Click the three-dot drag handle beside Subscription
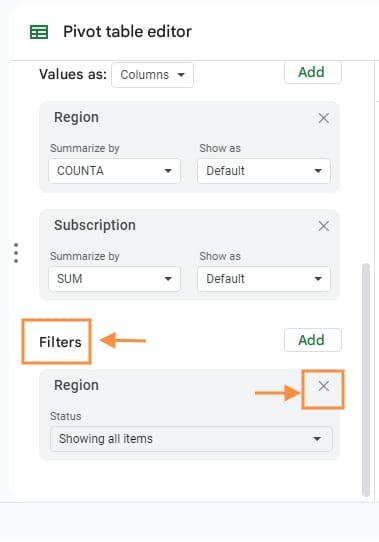The image size is (379, 542). [x=16, y=253]
